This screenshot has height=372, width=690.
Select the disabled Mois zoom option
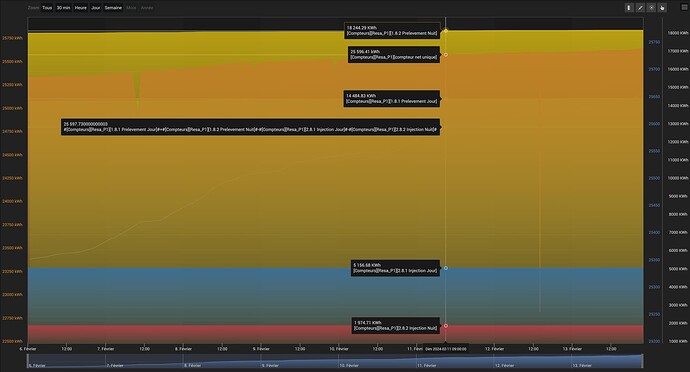tap(131, 7)
